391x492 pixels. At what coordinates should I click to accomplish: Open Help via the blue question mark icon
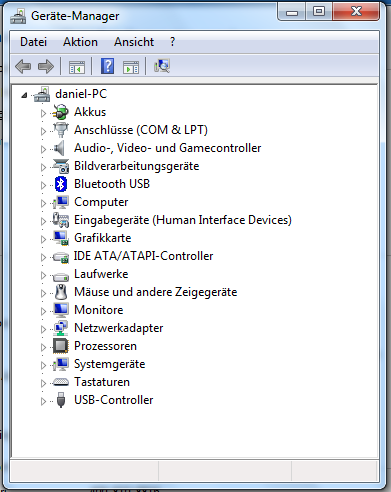point(107,66)
